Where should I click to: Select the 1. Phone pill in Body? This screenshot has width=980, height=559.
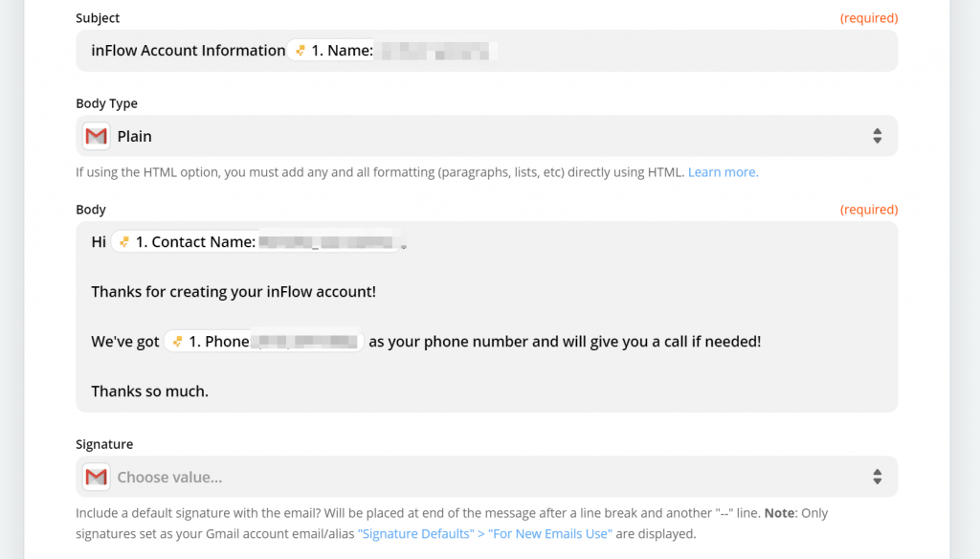pyautogui.click(x=264, y=342)
